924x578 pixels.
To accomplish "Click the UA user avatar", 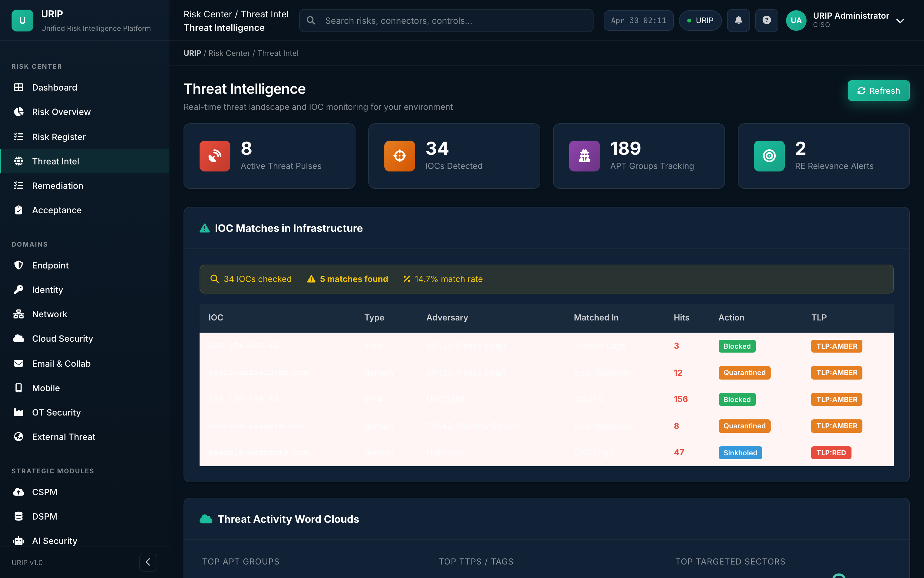I will tap(796, 20).
